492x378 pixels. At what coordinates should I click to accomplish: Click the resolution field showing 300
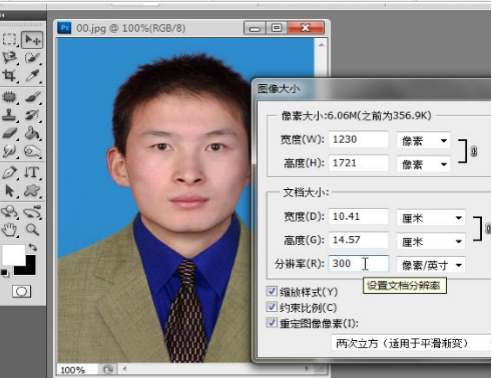pyautogui.click(x=359, y=264)
